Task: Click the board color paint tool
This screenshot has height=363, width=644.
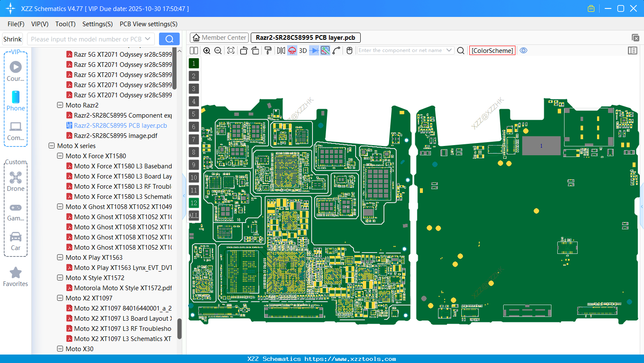Action: (268, 50)
